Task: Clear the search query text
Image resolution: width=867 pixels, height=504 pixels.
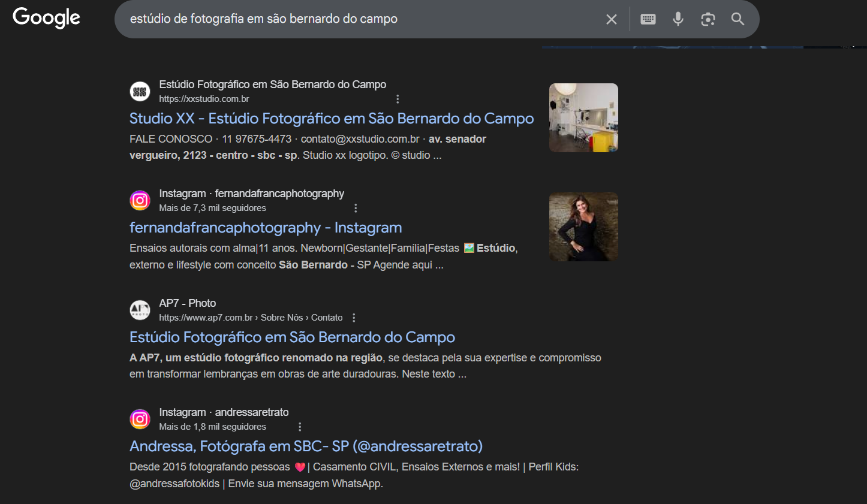Action: click(611, 19)
